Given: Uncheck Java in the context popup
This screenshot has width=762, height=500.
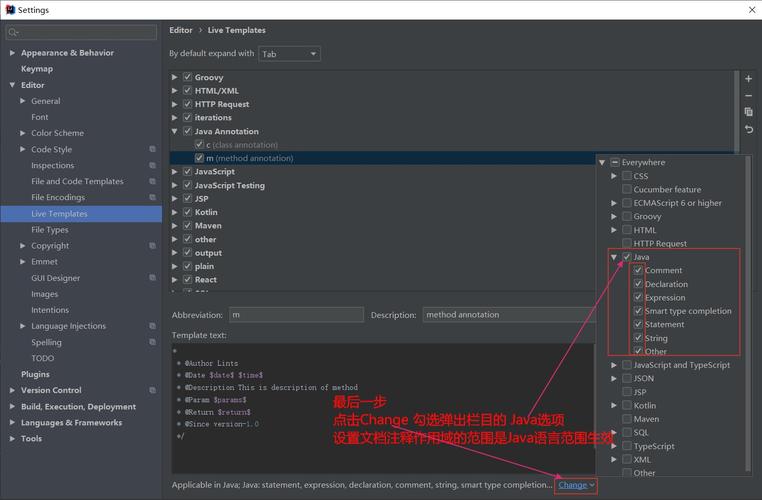Looking at the screenshot, I should pos(627,257).
